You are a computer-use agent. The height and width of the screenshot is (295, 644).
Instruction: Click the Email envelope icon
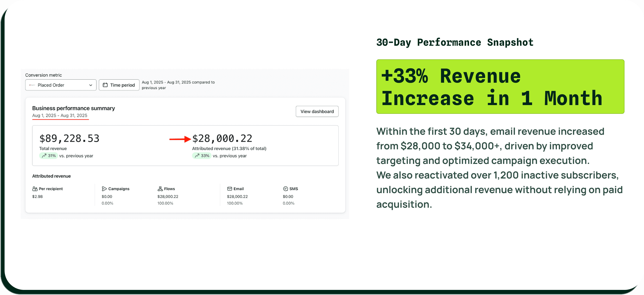coord(229,189)
